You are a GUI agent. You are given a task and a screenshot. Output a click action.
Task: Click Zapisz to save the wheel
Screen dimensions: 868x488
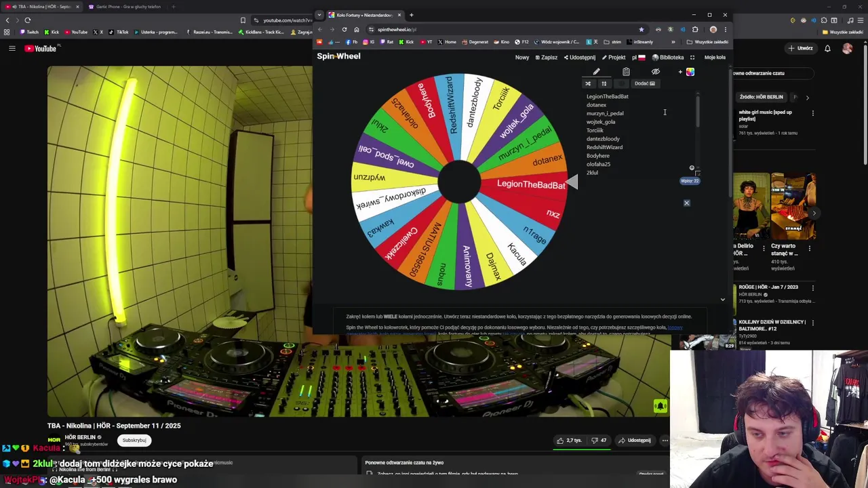tap(547, 58)
